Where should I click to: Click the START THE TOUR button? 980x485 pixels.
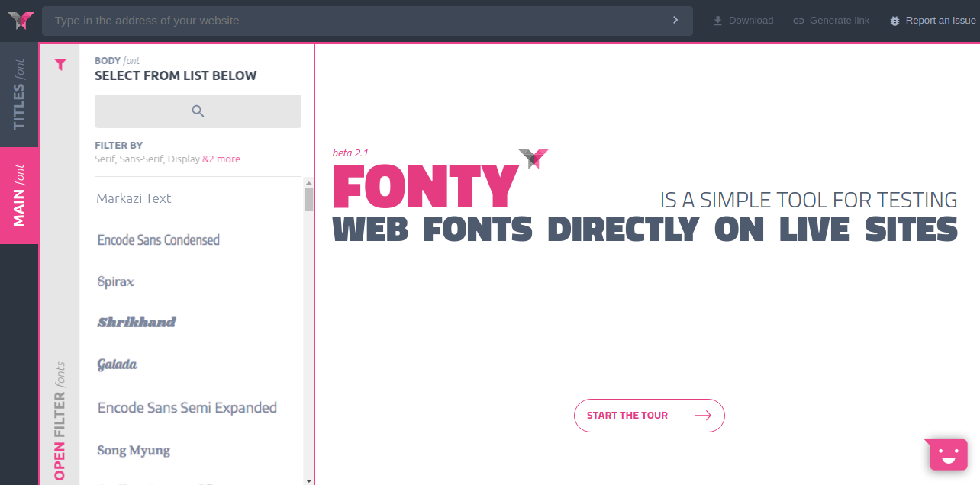(649, 416)
